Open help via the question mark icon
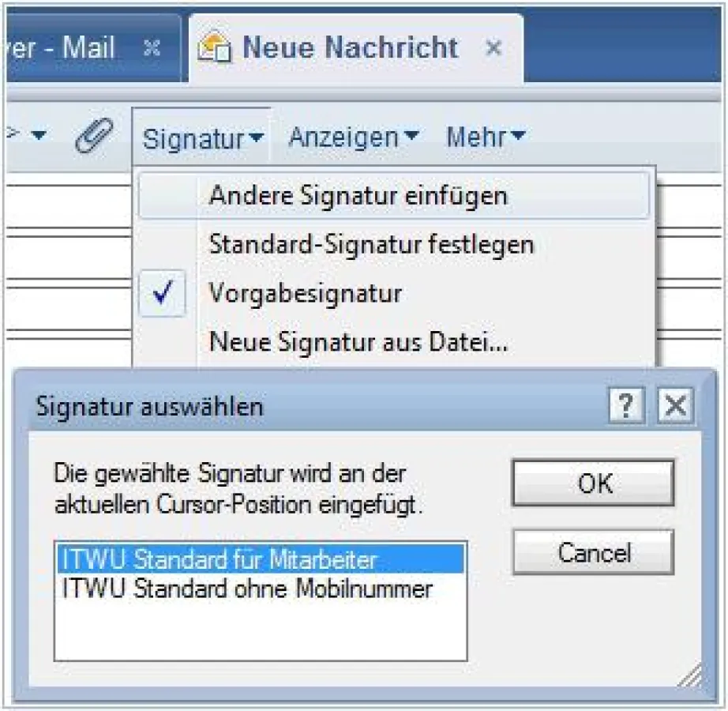The image size is (728, 711). (x=629, y=405)
